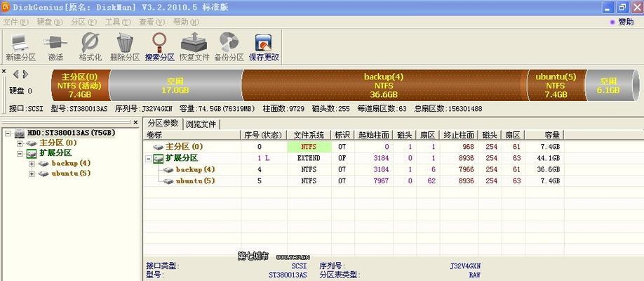Expand 主分区(0) in the left tree
644x281 pixels.
point(20,143)
